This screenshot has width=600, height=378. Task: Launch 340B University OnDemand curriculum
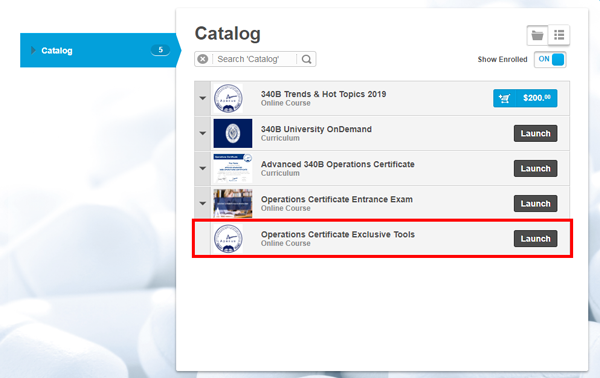point(535,134)
